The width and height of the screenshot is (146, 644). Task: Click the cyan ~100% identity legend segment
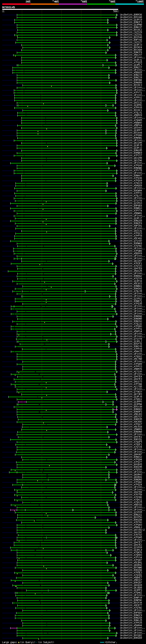coord(130,4)
